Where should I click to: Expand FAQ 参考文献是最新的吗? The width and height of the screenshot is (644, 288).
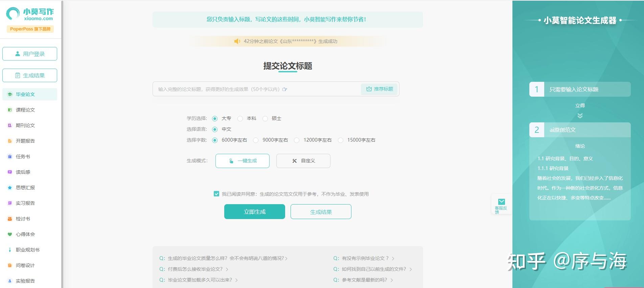(x=363, y=280)
